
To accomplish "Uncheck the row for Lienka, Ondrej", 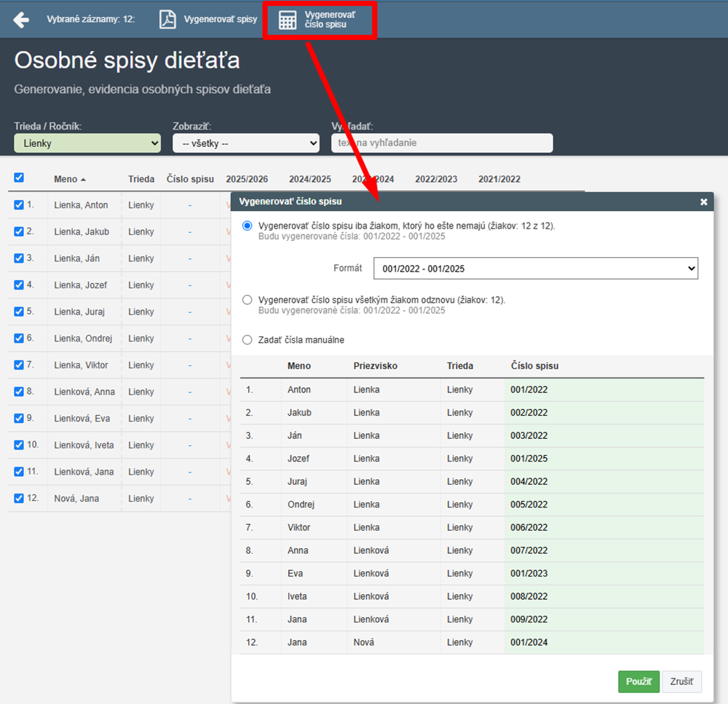I will [19, 338].
